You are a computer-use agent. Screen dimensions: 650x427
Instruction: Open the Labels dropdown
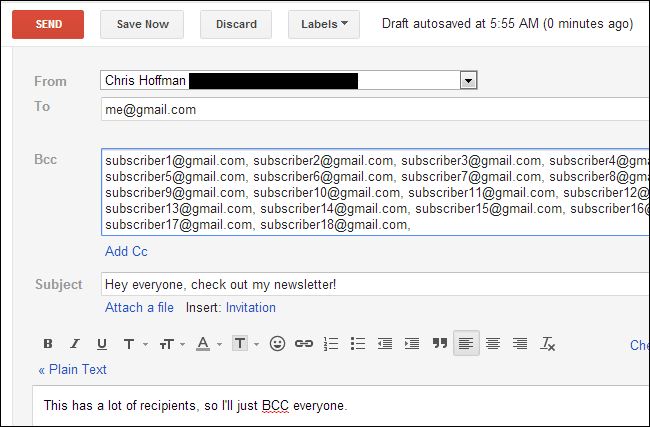(x=323, y=24)
